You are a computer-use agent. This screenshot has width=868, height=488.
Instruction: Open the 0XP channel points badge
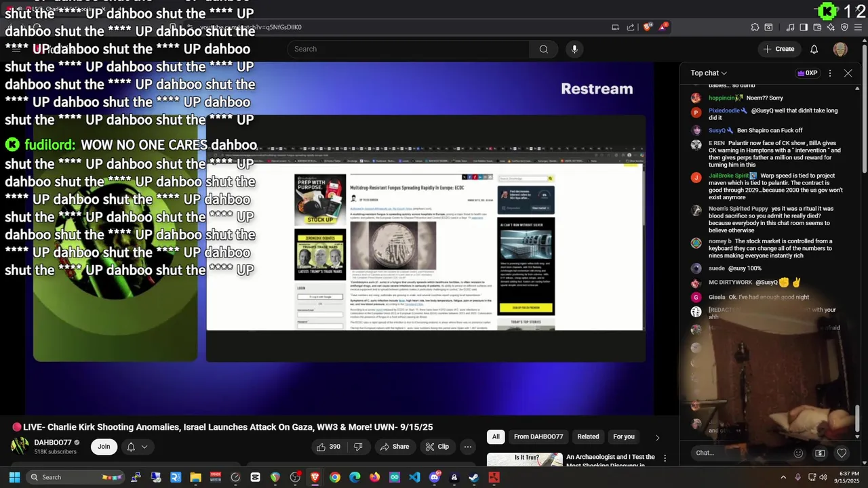807,73
